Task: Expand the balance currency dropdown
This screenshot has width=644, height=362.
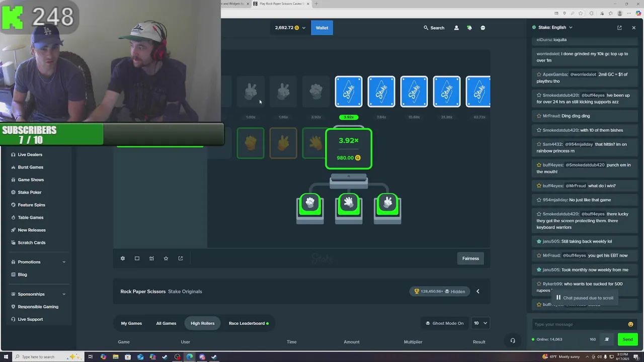Action: pos(303,28)
